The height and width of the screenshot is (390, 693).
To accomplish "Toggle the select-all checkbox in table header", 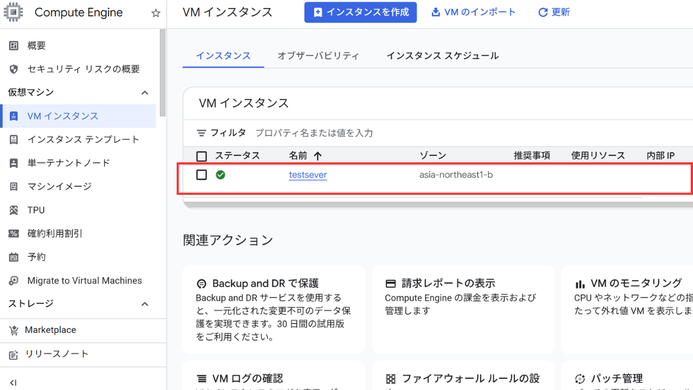I will 202,156.
